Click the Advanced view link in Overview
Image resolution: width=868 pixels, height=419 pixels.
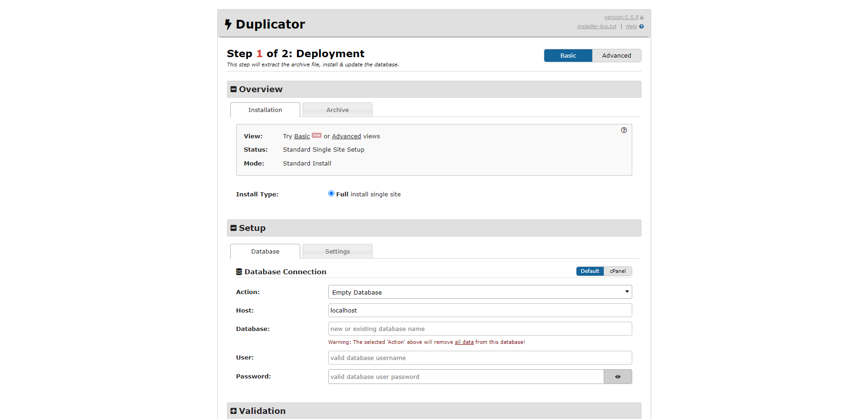tap(346, 136)
